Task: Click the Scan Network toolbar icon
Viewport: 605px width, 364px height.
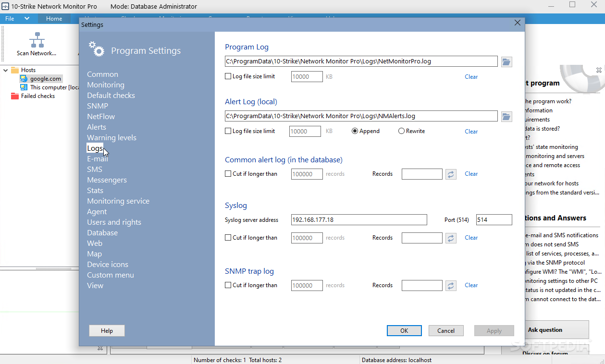Action: (37, 40)
